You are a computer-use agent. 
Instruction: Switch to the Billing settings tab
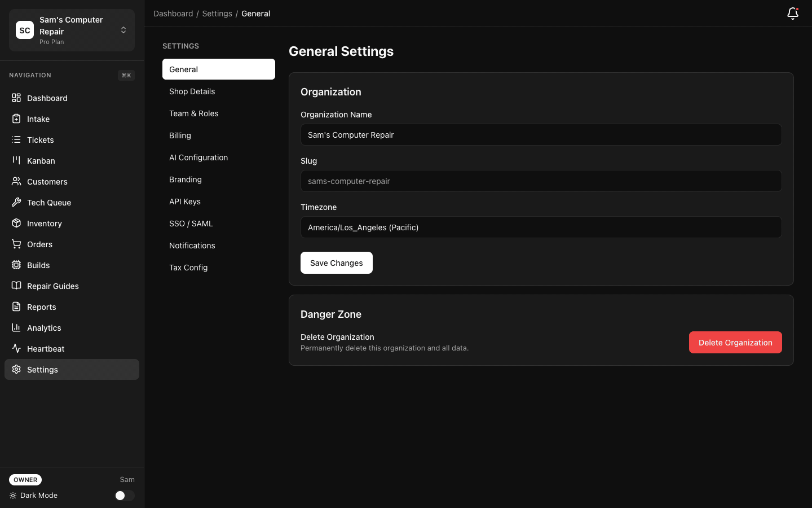[180, 135]
